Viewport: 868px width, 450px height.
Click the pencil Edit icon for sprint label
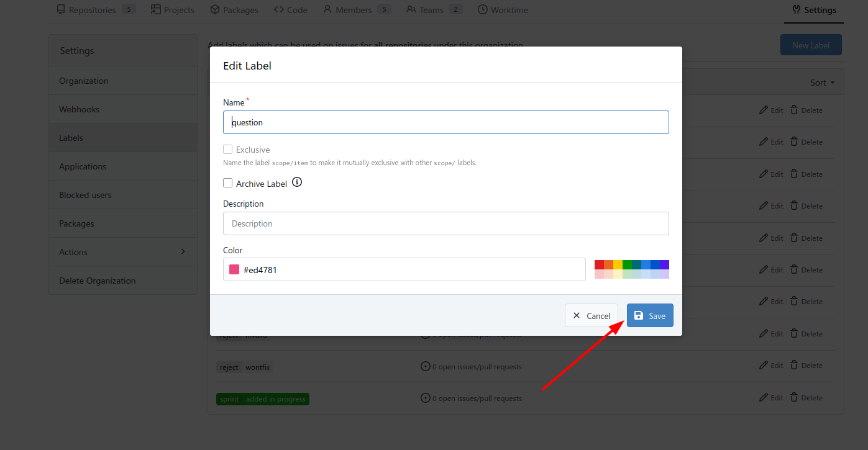click(x=764, y=397)
